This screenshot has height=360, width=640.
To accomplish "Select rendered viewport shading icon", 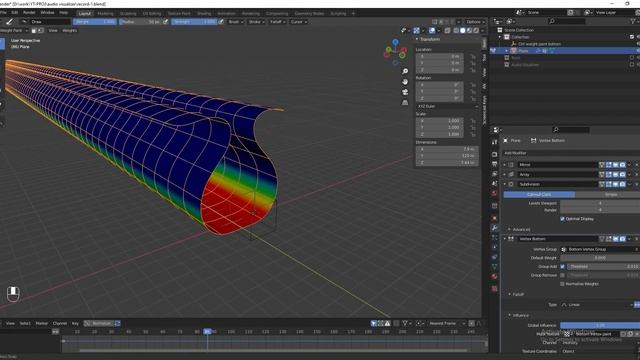I will click(x=476, y=30).
